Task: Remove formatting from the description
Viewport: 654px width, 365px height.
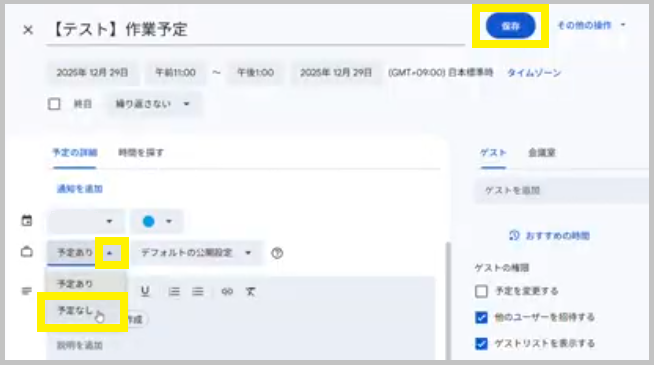Action: tap(250, 291)
